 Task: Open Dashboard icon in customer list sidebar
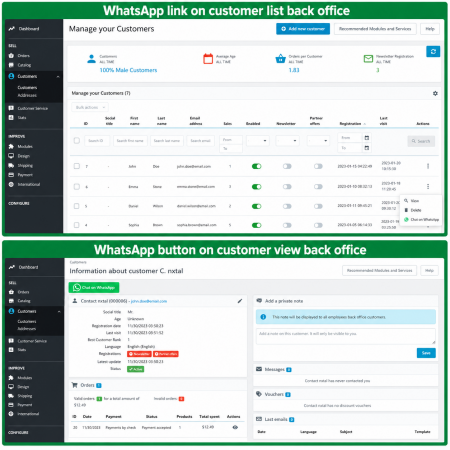pos(12,29)
